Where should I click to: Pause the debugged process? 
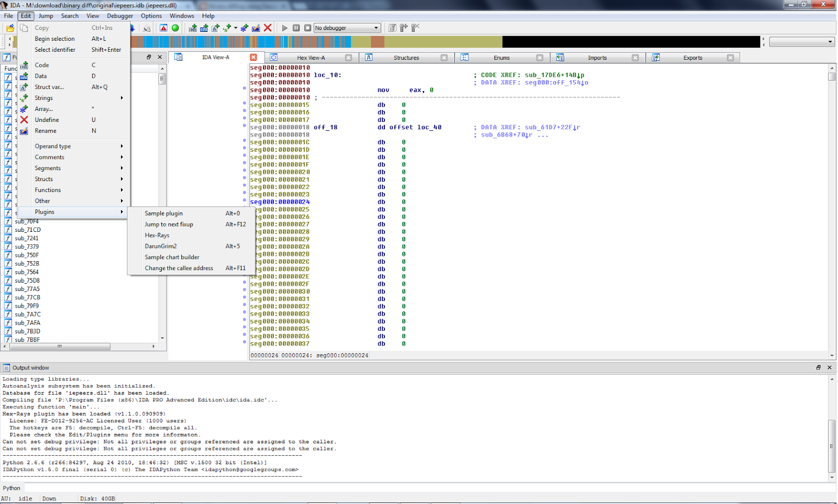[x=296, y=28]
